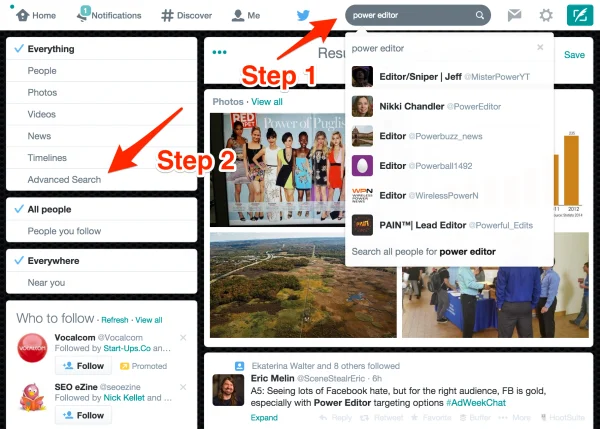Select Nikki Chandler @PowerEditor suggestion
This screenshot has height=429, width=600.
(449, 106)
